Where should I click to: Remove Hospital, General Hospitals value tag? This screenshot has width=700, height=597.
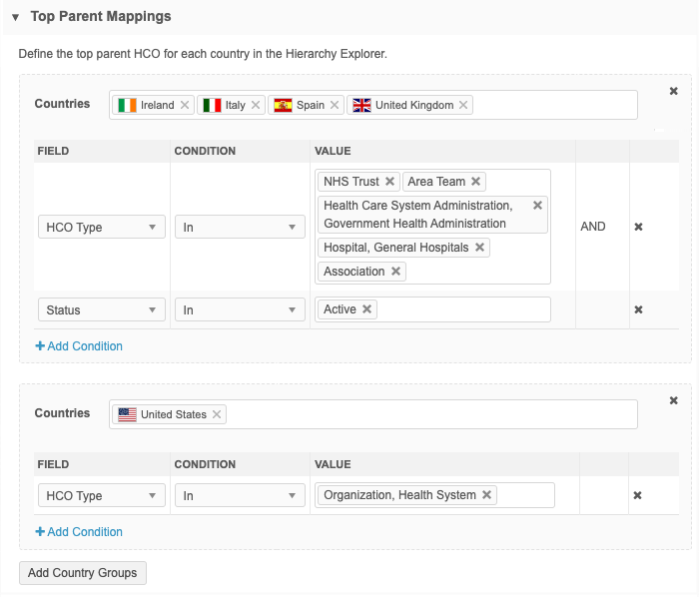[480, 248]
